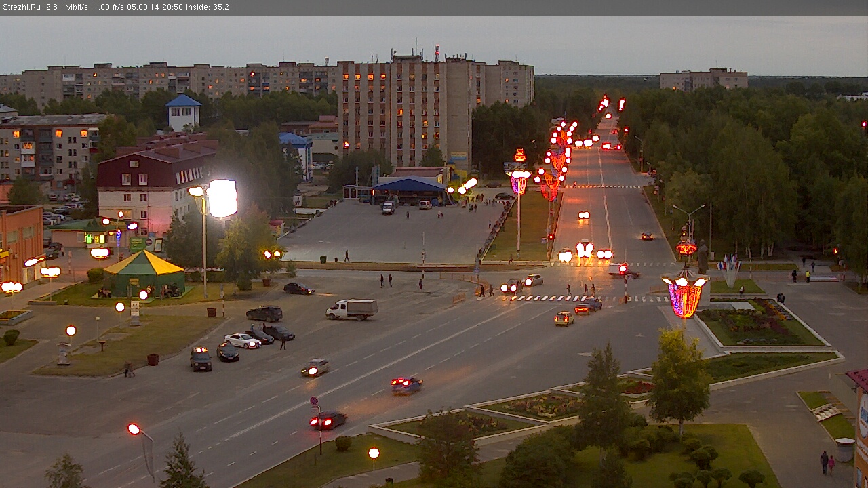Select the 05.09.14 date stamp
The image size is (868, 488).
click(142, 7)
